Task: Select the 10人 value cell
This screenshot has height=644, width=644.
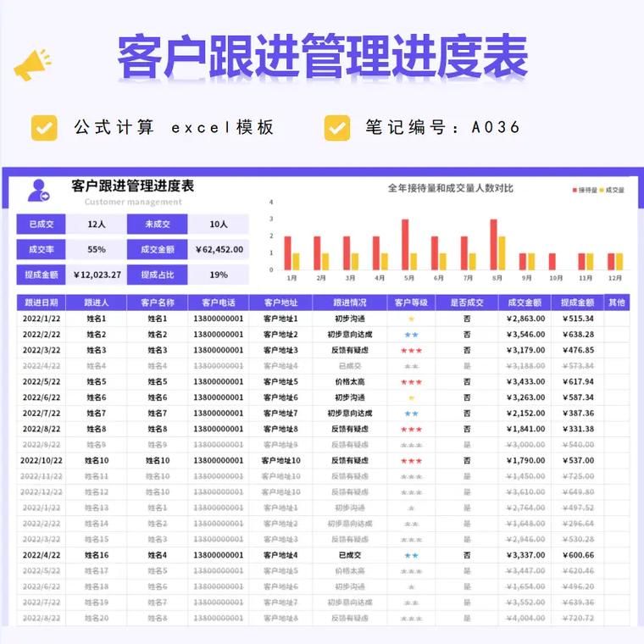Action: [x=218, y=225]
